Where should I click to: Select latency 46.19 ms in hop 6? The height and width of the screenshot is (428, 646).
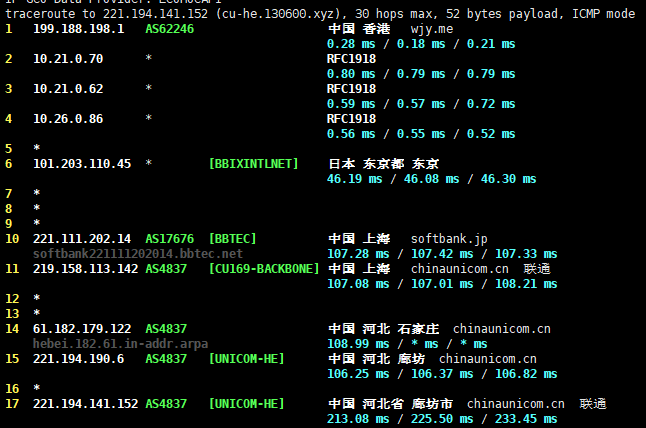[x=354, y=179]
